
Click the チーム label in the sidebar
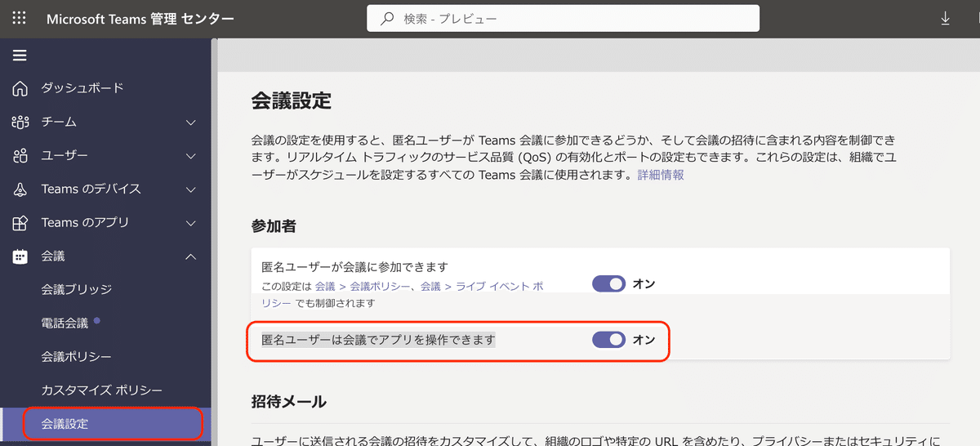click(59, 122)
